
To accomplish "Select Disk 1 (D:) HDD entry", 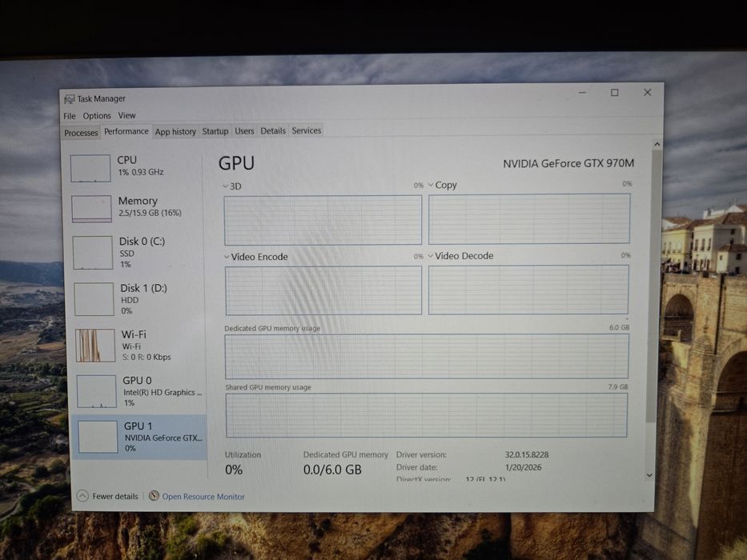I will pos(139,299).
